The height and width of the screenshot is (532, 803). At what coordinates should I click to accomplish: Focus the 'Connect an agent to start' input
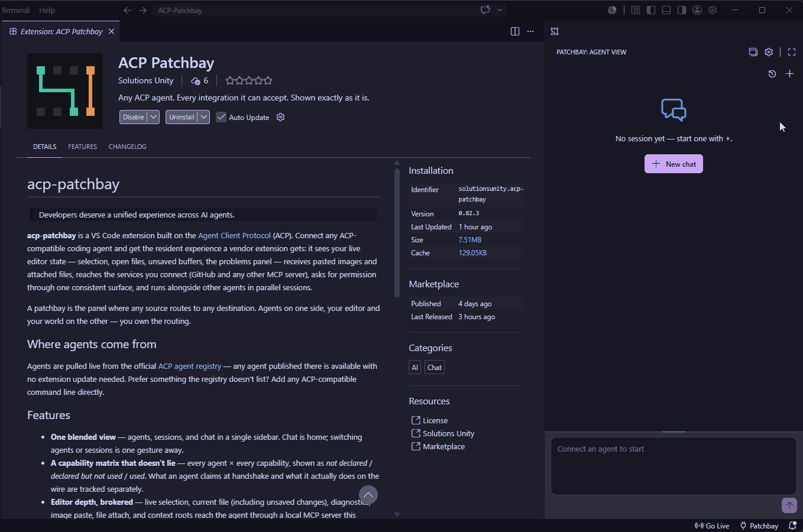point(674,466)
